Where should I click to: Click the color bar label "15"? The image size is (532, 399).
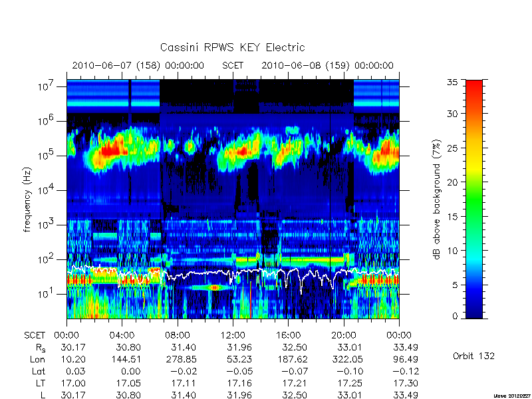tap(454, 217)
